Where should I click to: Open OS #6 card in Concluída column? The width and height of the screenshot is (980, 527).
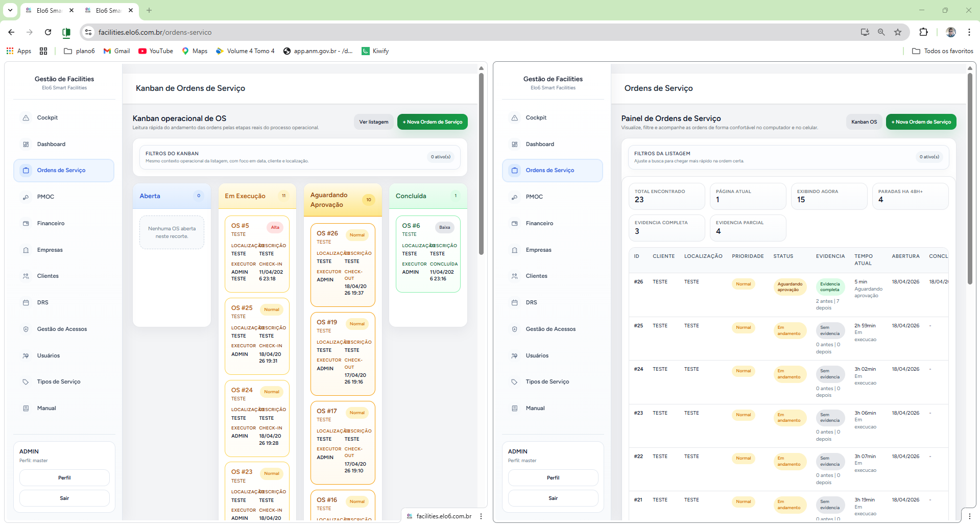(x=428, y=254)
